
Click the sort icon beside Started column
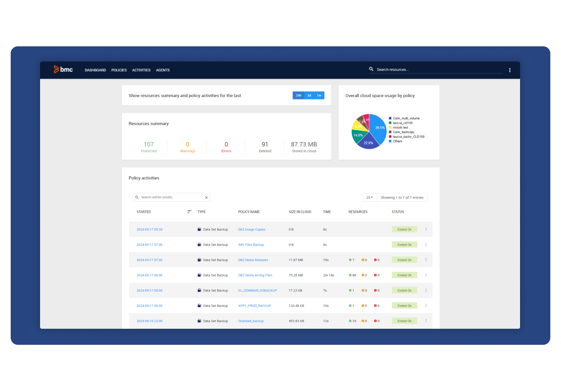(189, 212)
